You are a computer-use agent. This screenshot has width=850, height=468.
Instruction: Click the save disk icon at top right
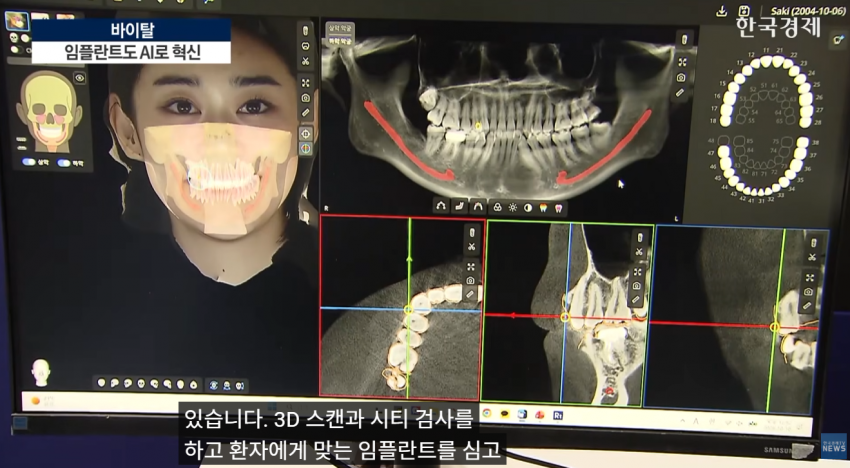pyautogui.click(x=744, y=11)
